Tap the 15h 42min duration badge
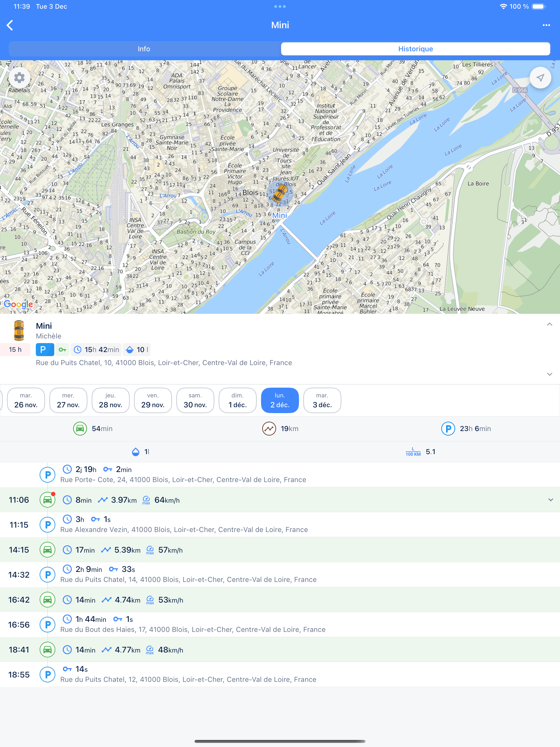 click(97, 350)
